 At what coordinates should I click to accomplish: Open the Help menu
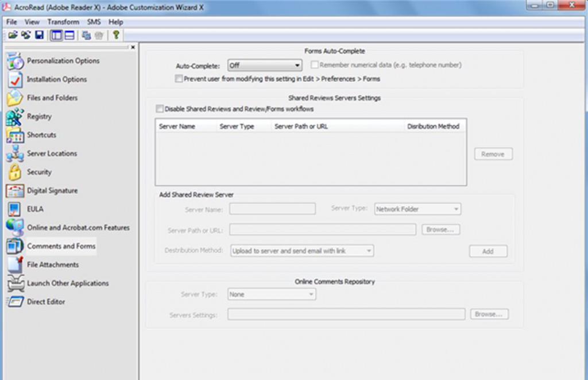[115, 22]
